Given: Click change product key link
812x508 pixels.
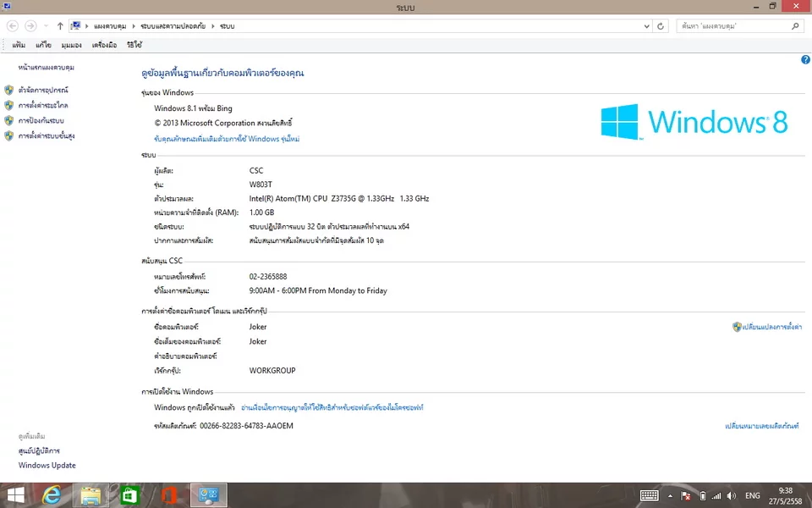Looking at the screenshot, I should pyautogui.click(x=762, y=426).
